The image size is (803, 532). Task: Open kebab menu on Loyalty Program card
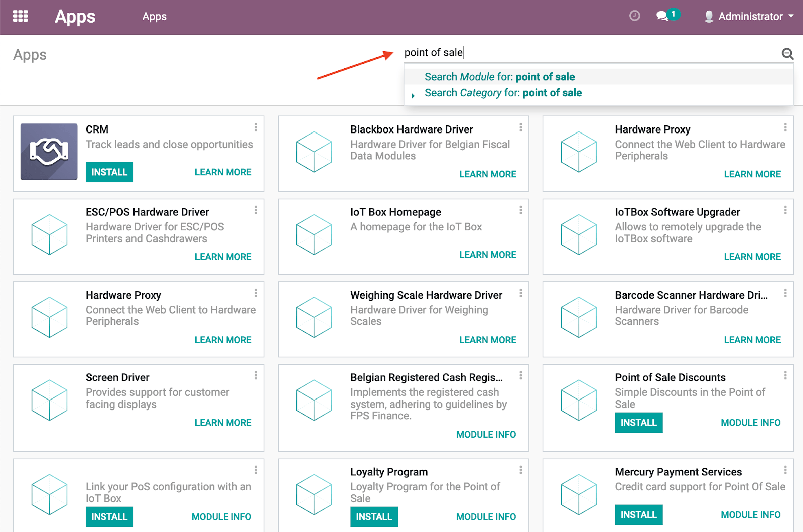click(x=520, y=470)
